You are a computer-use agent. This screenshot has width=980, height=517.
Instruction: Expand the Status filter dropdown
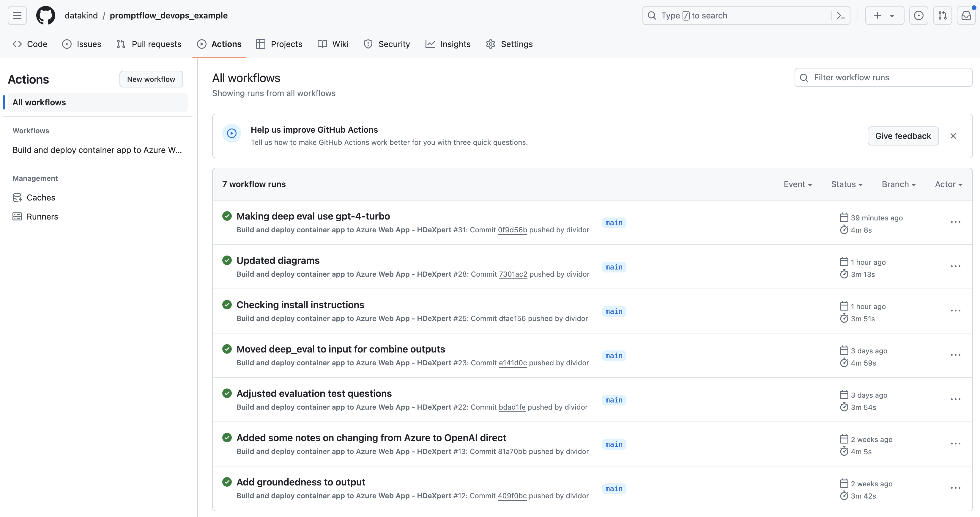point(847,184)
